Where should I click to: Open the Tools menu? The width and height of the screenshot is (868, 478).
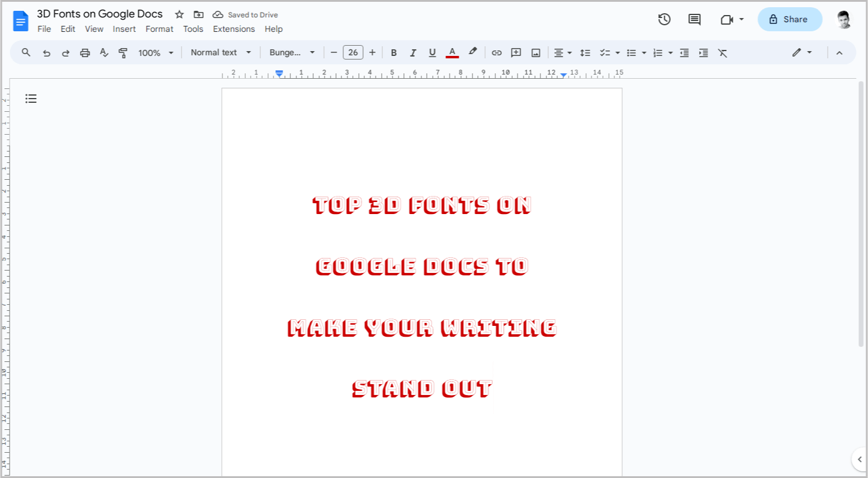tap(193, 29)
